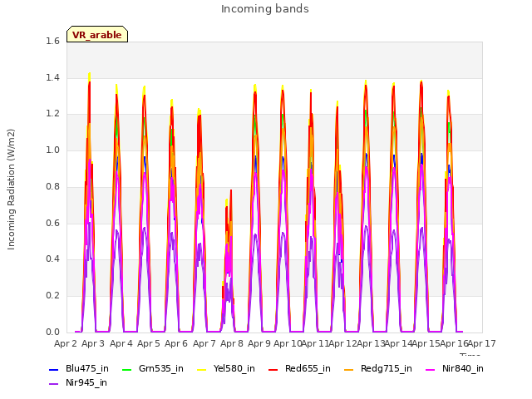Click the orange Redg715_in legend swatch
Image resolution: width=532 pixels, height=399 pixels.
coord(348,369)
